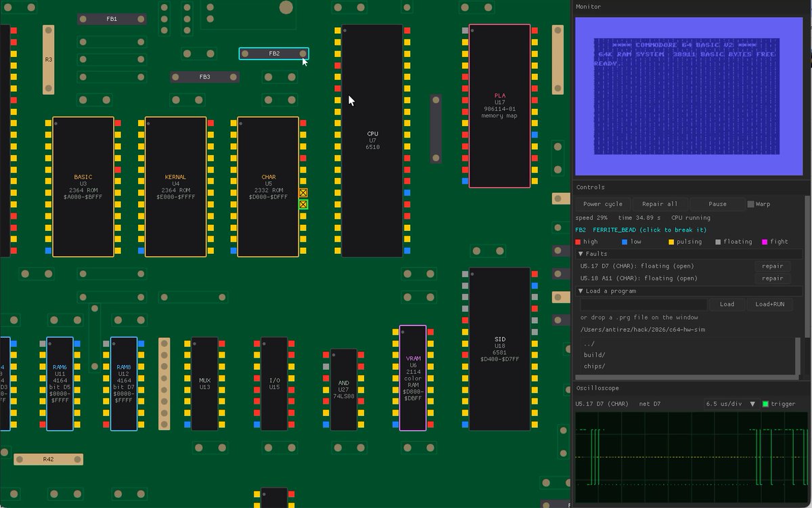Click the VRAM U6 color RAM chip
812x508 pixels.
coord(413,378)
